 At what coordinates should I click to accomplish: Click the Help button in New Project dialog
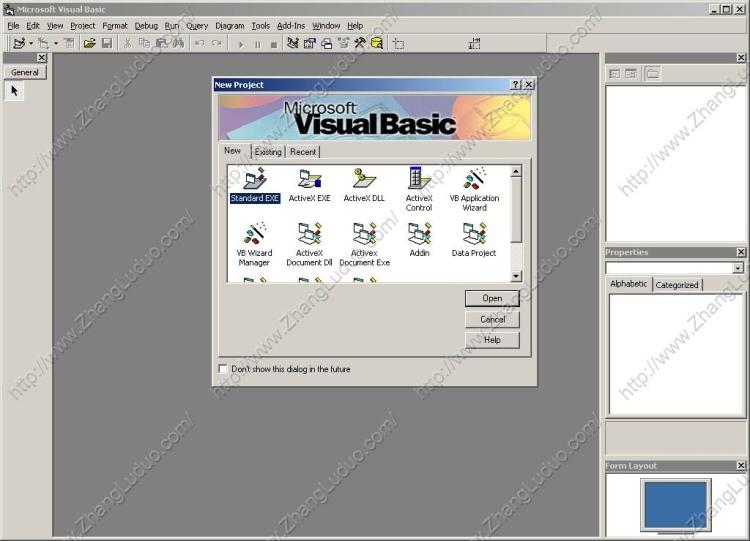[x=492, y=340]
